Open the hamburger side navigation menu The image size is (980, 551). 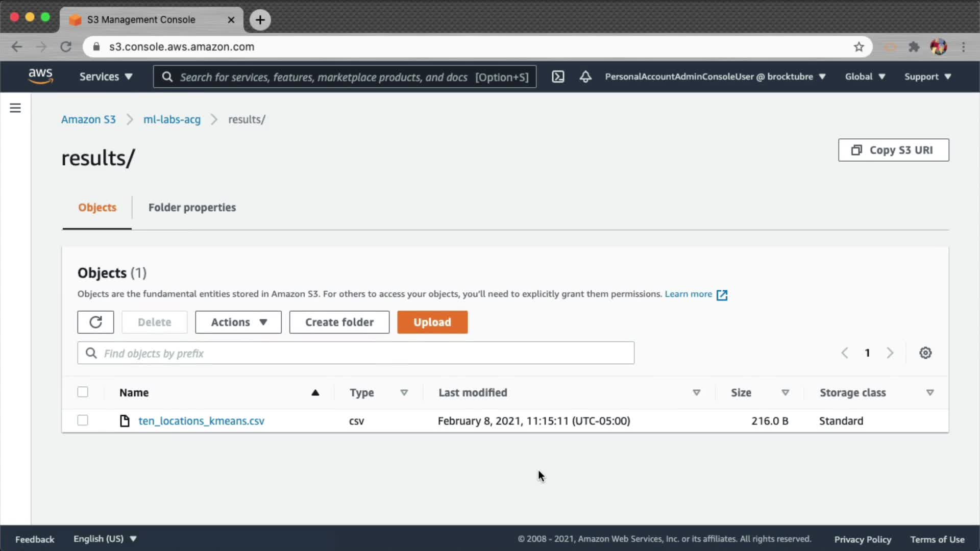tap(15, 108)
